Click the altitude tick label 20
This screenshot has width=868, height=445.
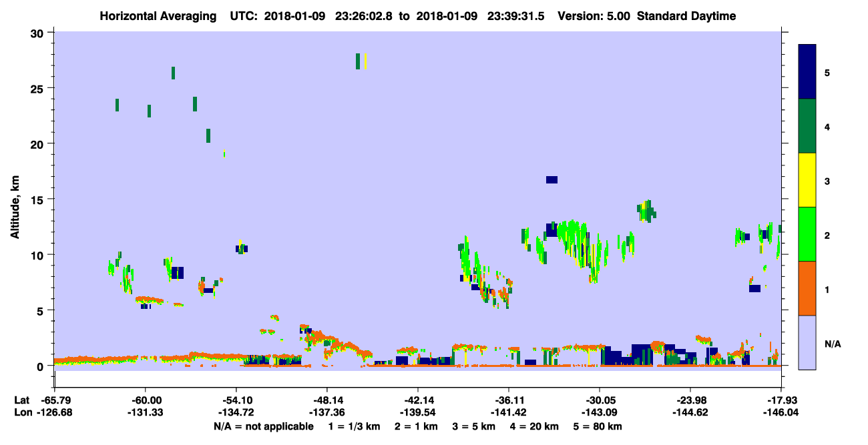pos(37,143)
